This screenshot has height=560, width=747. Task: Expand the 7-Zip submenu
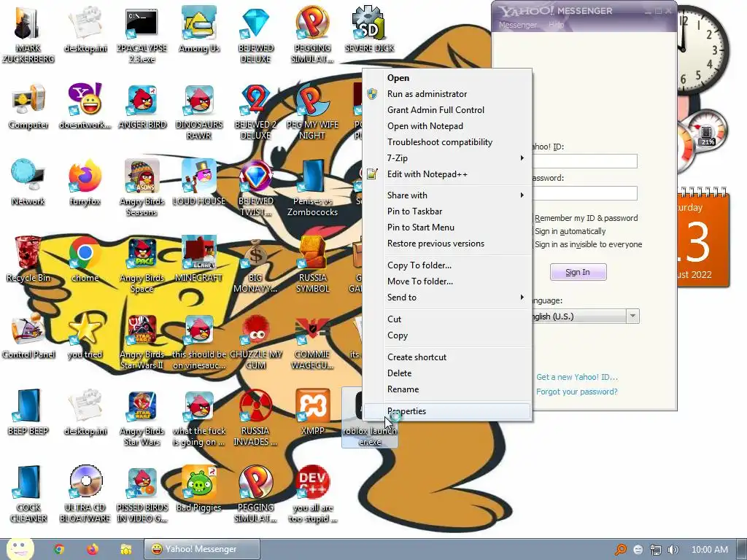coord(447,158)
